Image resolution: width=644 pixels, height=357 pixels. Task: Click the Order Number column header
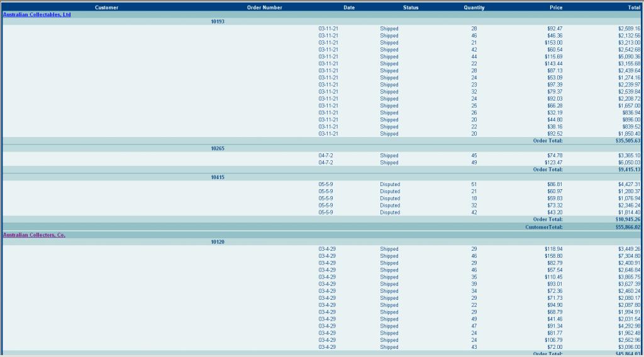point(265,8)
